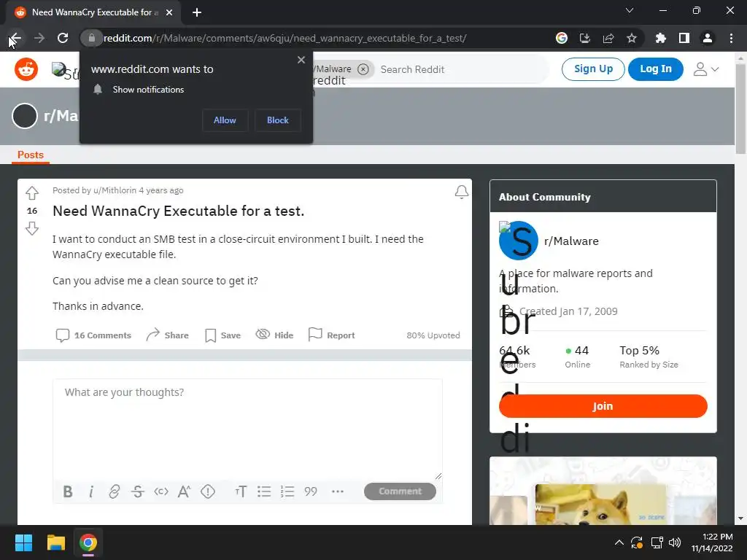The image size is (747, 560).
Task: Open the 16 Comments link
Action: click(93, 335)
